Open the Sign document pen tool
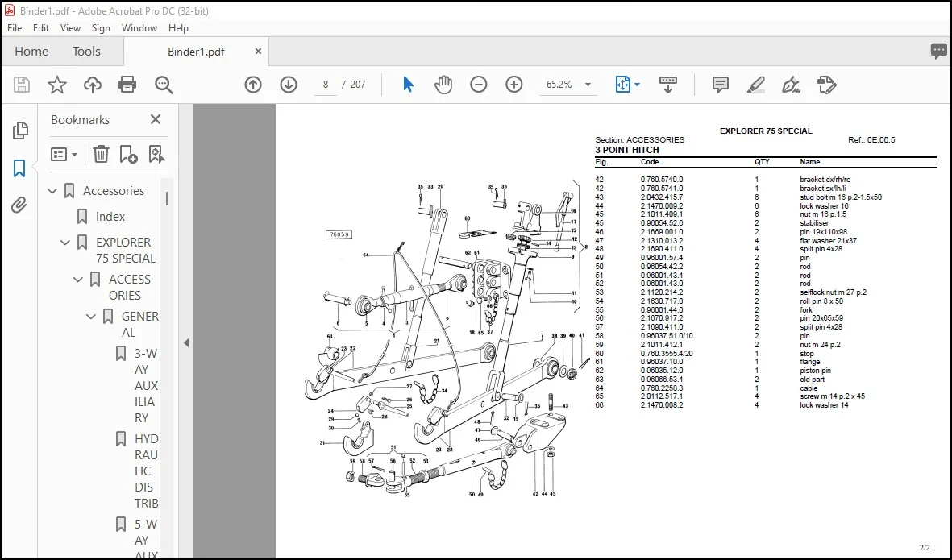The image size is (952, 560). (x=791, y=85)
